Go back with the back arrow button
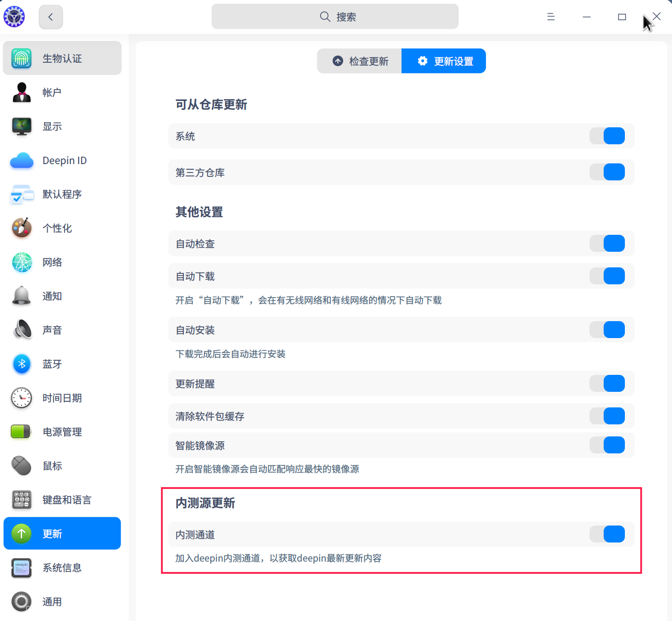The height and width of the screenshot is (621, 672). [51, 17]
